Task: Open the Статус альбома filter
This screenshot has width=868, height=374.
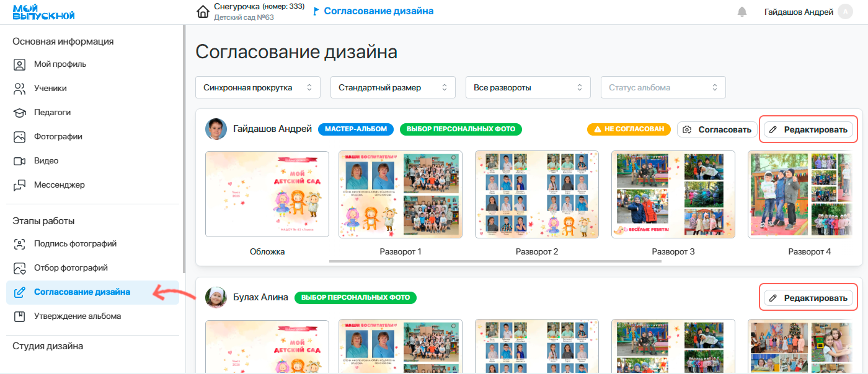Action: [663, 87]
